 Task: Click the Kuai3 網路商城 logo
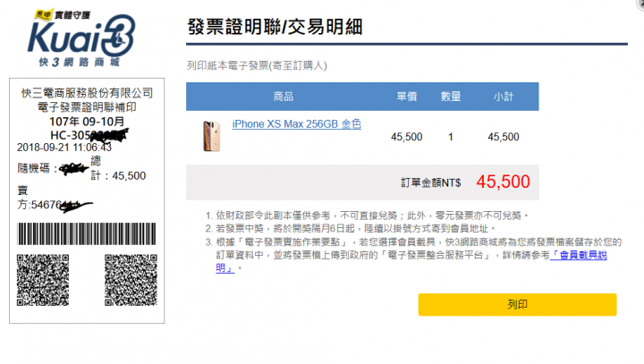[x=81, y=38]
